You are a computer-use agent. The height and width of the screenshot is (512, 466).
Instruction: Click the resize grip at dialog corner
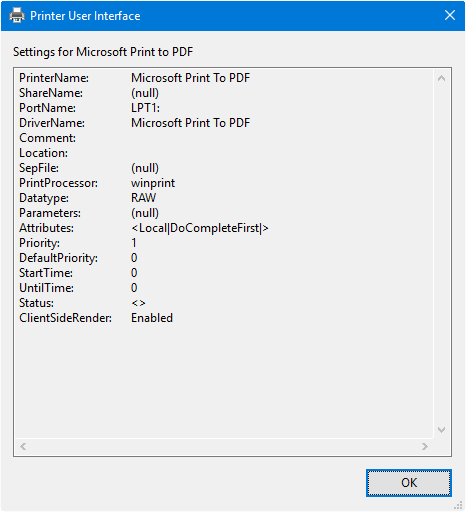(459, 506)
